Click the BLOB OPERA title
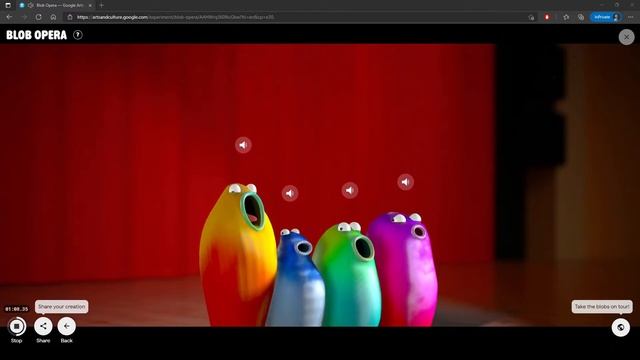The image size is (640, 360). (36, 35)
